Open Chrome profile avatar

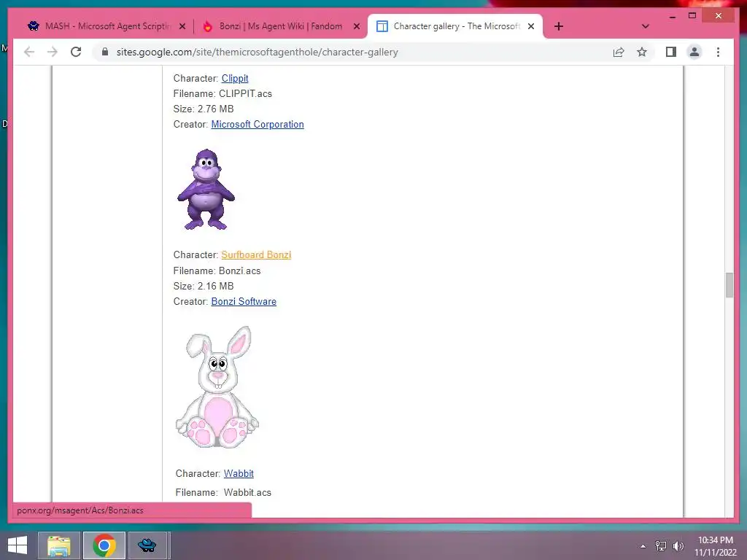[694, 52]
